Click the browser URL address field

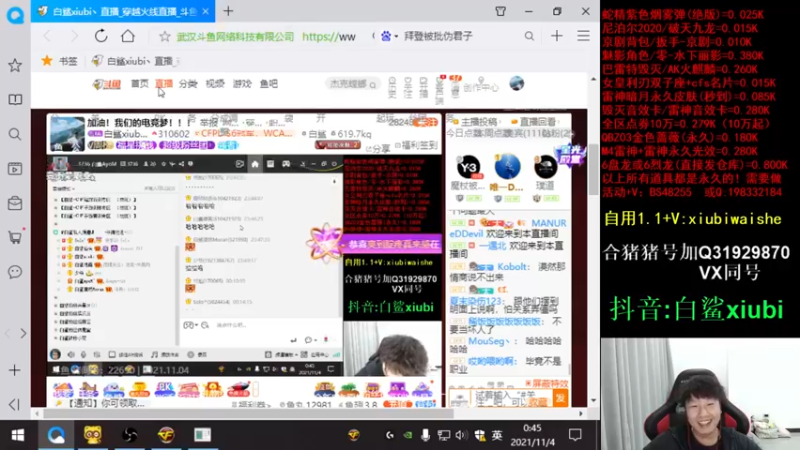tap(265, 36)
